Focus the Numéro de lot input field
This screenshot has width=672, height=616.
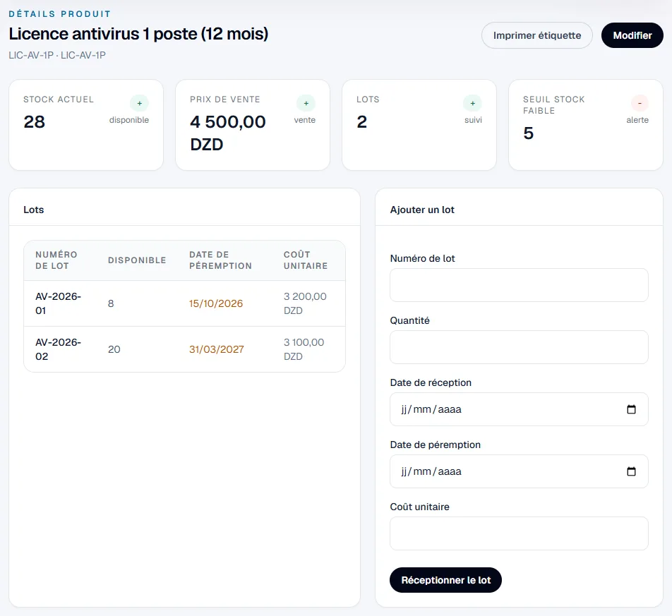pyautogui.click(x=519, y=285)
